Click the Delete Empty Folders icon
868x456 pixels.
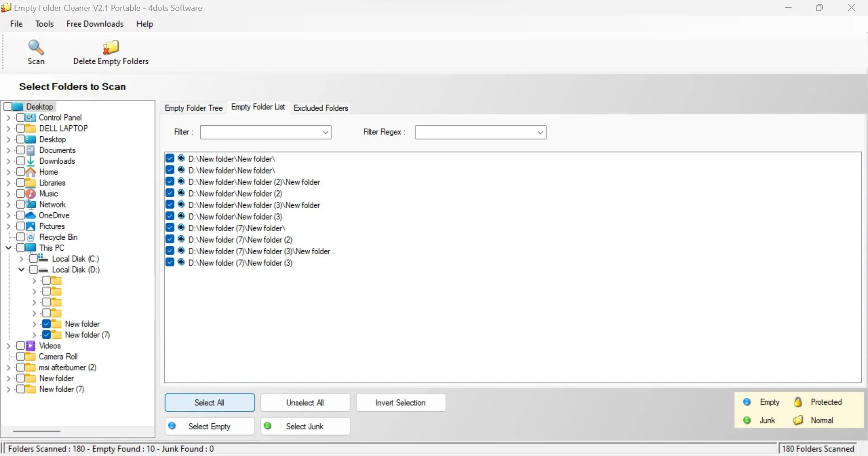pos(111,47)
